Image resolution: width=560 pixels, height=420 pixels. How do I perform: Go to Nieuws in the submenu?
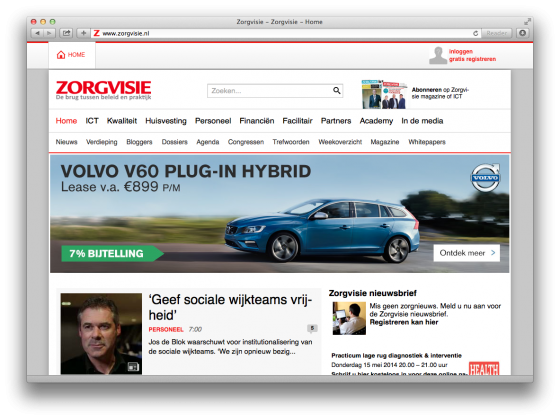coord(66,142)
